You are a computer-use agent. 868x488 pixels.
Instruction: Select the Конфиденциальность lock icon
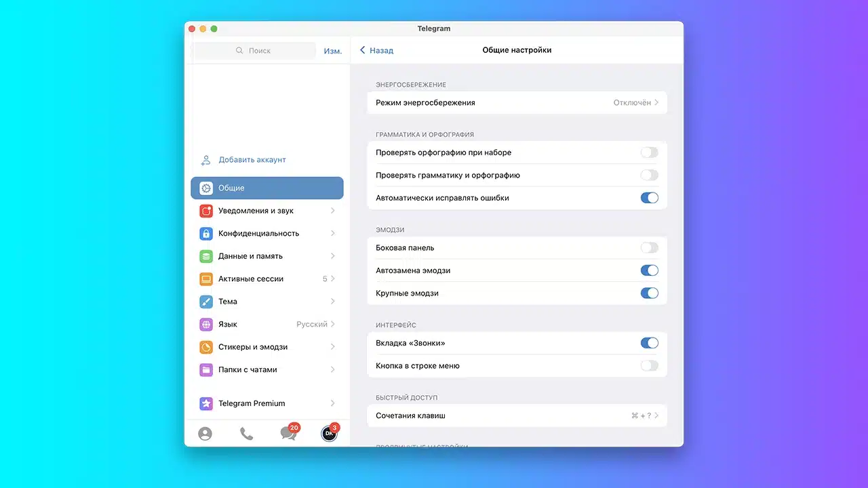(205, 233)
